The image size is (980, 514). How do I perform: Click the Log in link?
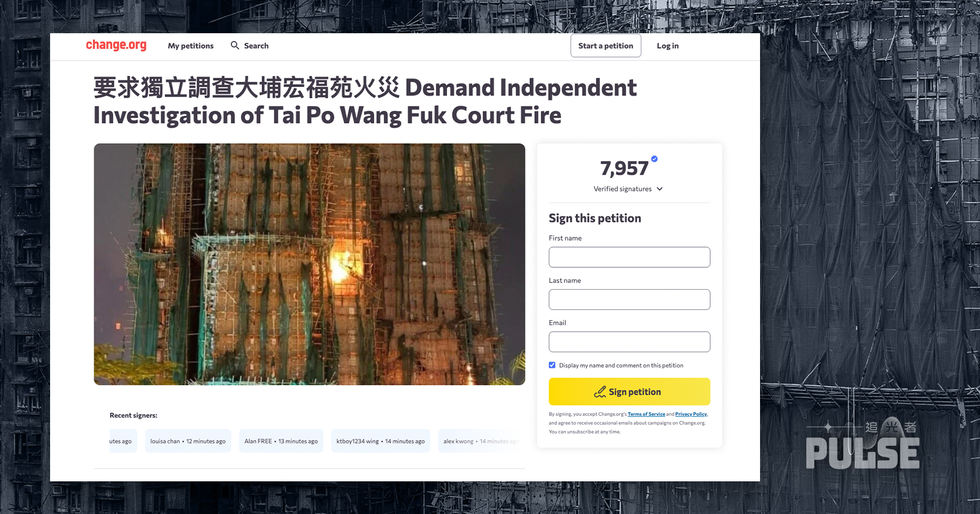tap(667, 46)
